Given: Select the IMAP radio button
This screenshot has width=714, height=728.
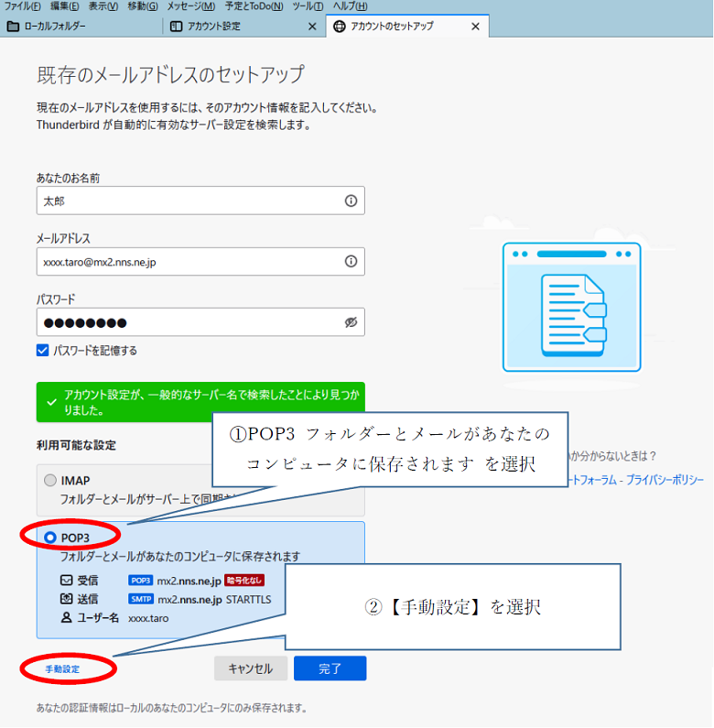Looking at the screenshot, I should pyautogui.click(x=50, y=480).
